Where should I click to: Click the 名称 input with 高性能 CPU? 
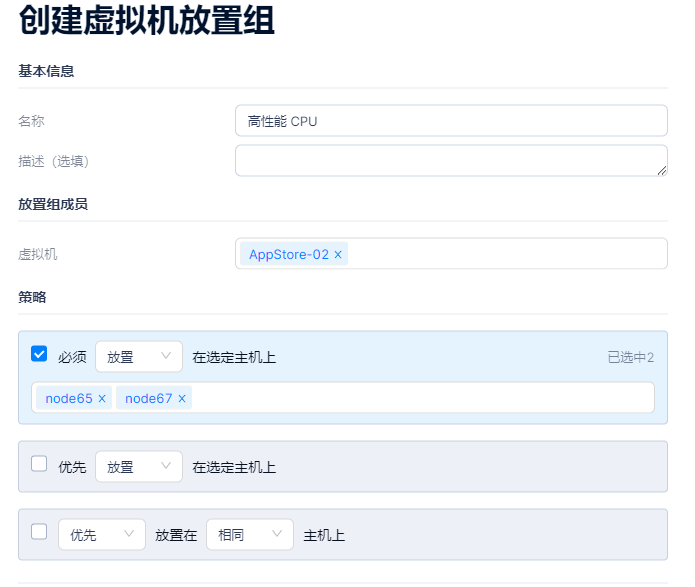[x=451, y=121]
